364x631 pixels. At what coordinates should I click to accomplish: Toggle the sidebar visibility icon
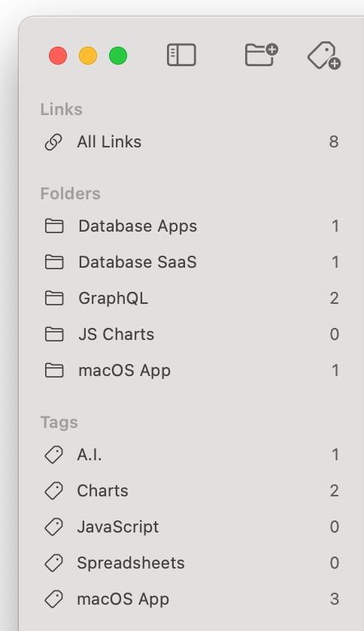click(181, 55)
